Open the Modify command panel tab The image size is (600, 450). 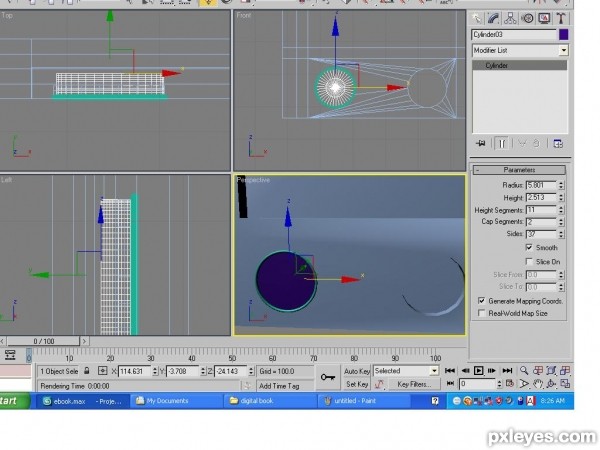coord(493,18)
